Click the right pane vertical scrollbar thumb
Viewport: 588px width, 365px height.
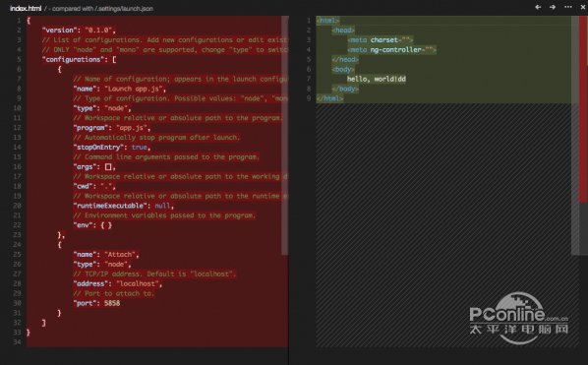tap(575, 136)
